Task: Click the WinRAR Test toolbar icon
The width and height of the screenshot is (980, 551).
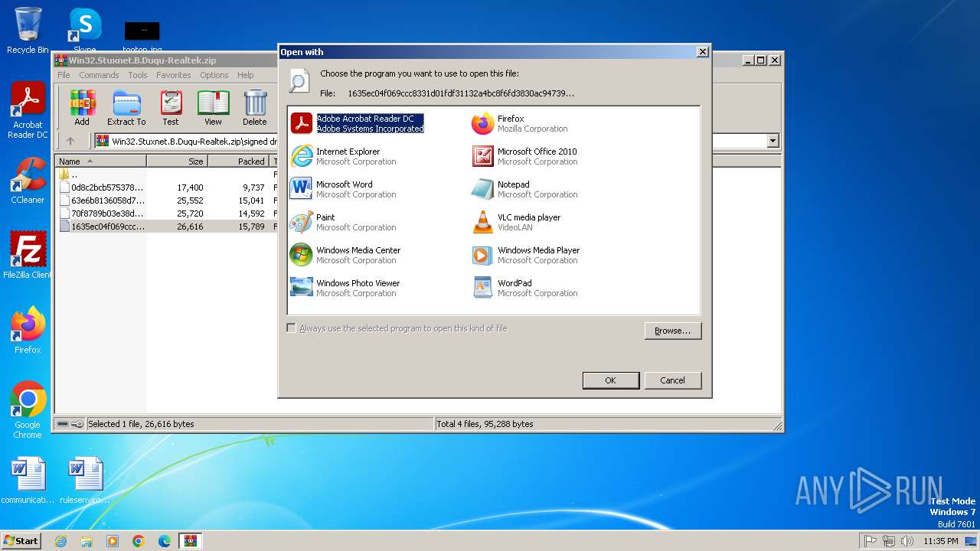Action: point(171,108)
